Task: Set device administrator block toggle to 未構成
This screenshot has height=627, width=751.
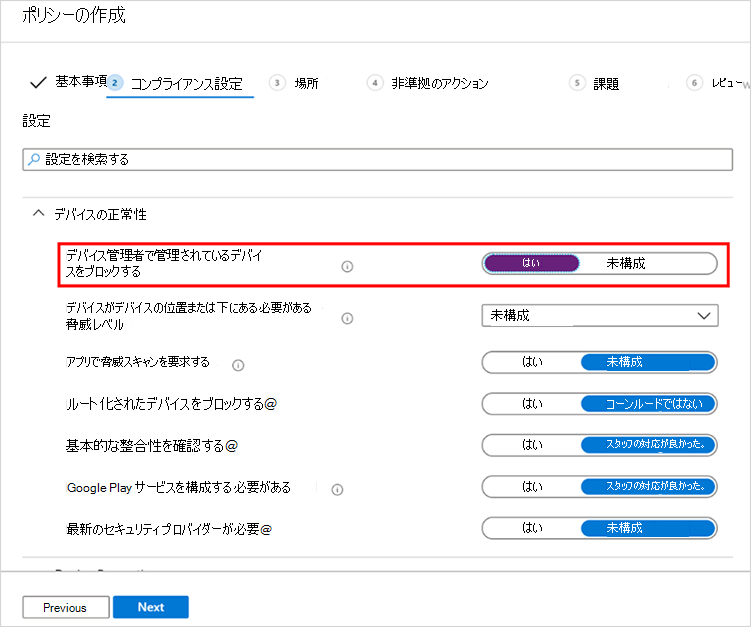Action: pyautogui.click(x=647, y=263)
